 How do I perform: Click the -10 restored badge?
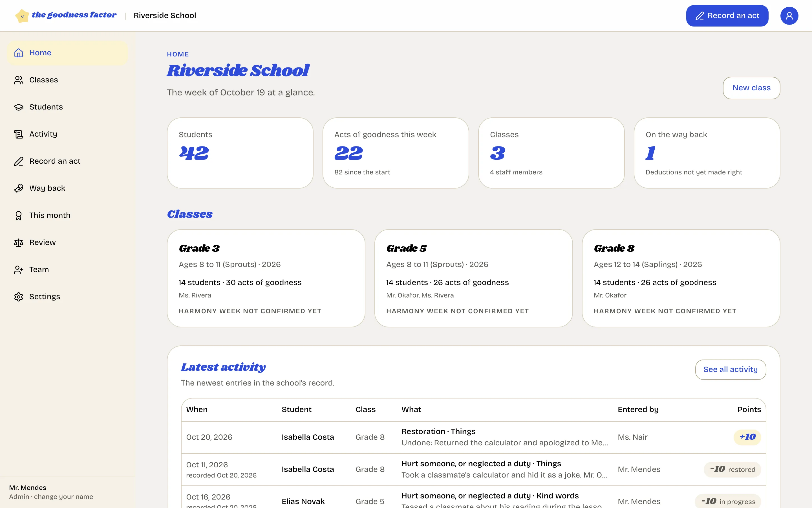[732, 469]
